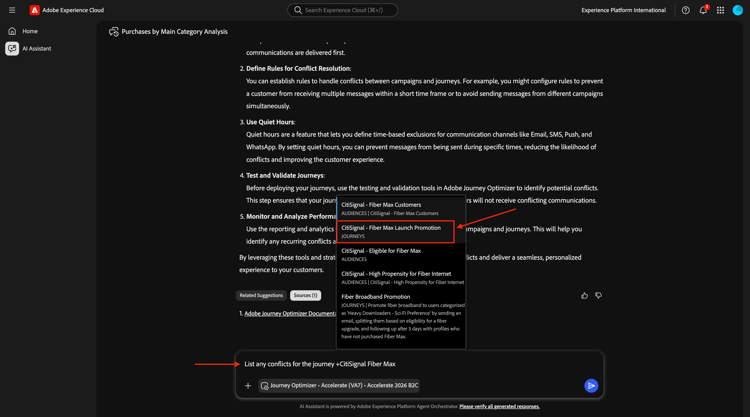The image size is (750, 417).
Task: Open the Sources (1) tab
Action: 305,296
